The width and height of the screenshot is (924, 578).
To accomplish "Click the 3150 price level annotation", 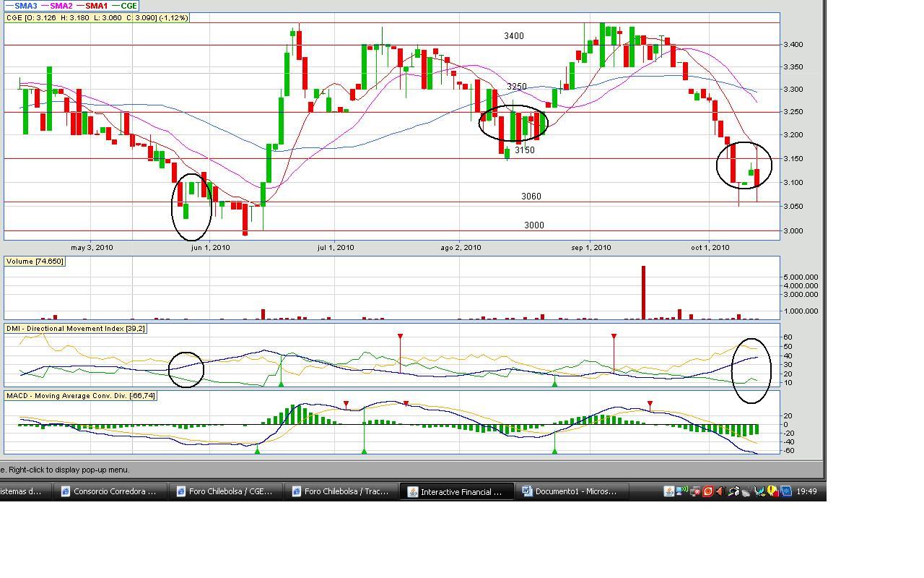I will (525, 150).
